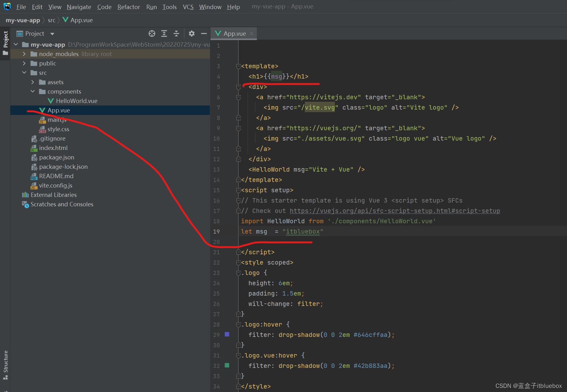Select App.vue in the project tree
This screenshot has height=392, width=567.
pos(59,110)
